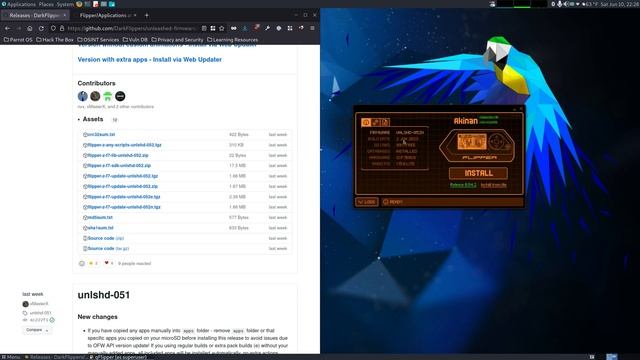This screenshot has height=360, width=640.
Task: Open a new browser tab with plus
Action: tap(147, 16)
